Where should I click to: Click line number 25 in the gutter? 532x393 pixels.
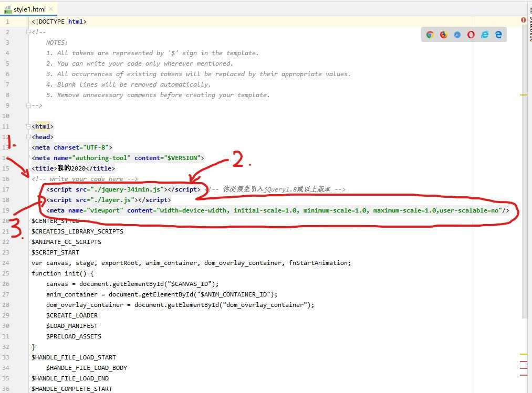point(6,273)
